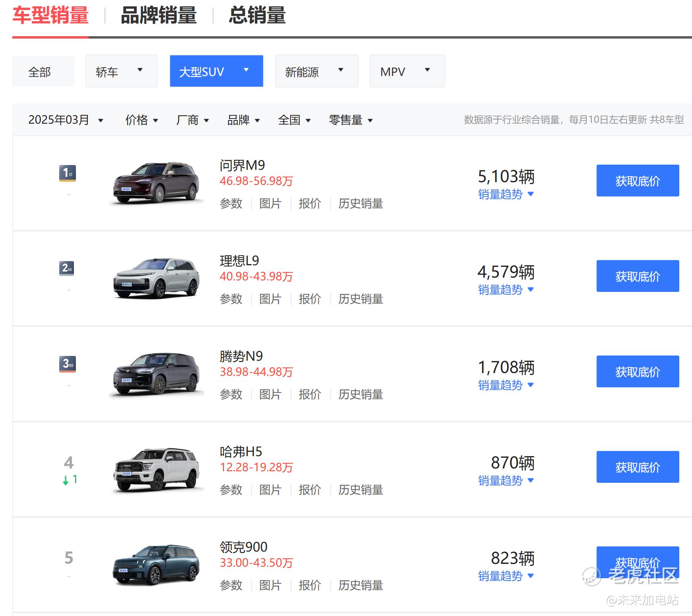Click the 理想L9 car thumbnail
Image resolution: width=692 pixels, height=616 pixels.
tap(156, 278)
